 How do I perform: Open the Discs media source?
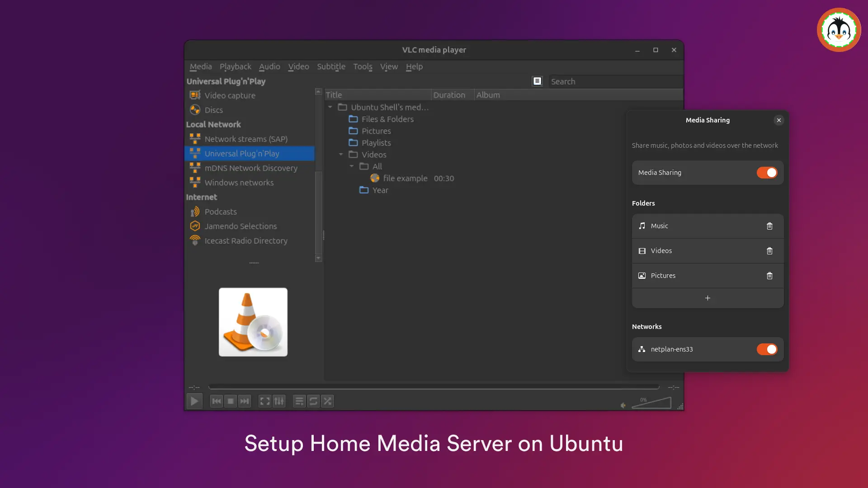(x=213, y=110)
